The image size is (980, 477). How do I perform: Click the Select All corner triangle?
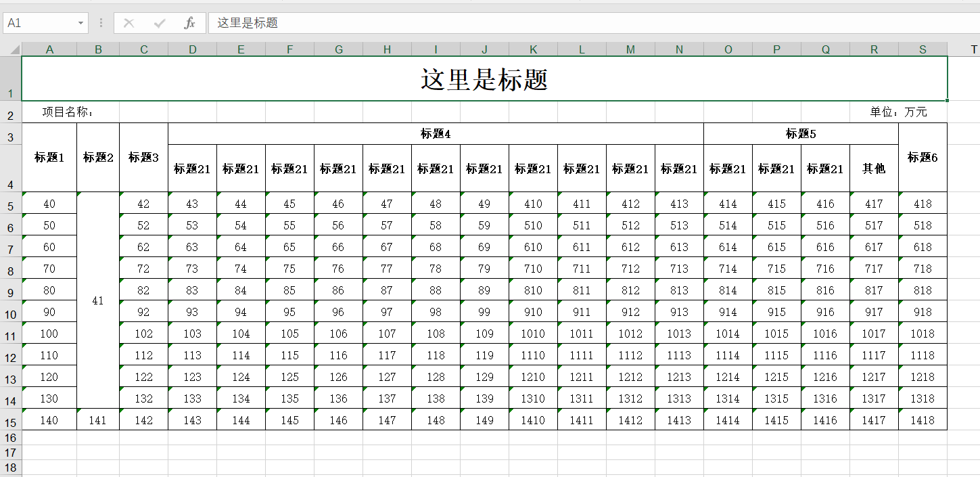pyautogui.click(x=14, y=49)
